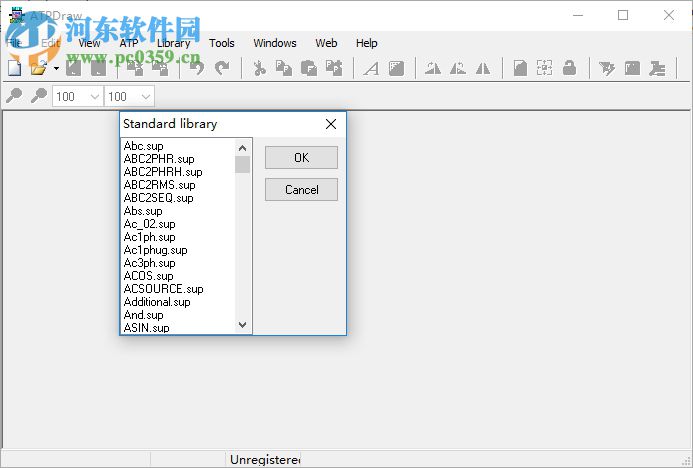The height and width of the screenshot is (468, 693).
Task: Open the second 100 dropdown
Action: pos(146,96)
